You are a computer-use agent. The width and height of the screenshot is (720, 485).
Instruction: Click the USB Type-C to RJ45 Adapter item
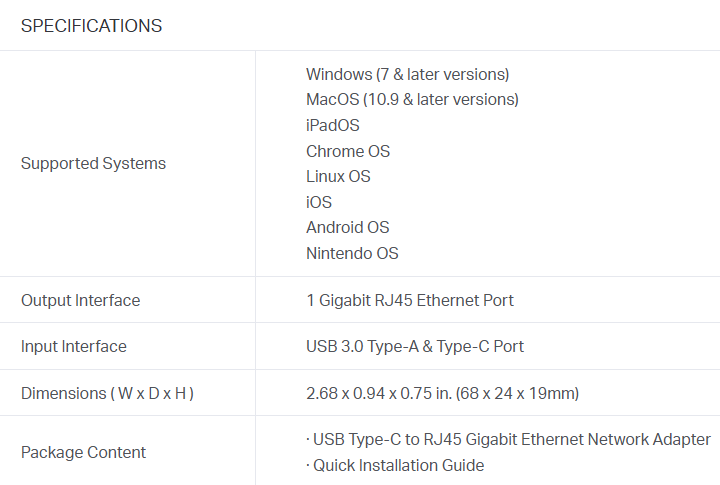[511, 439]
